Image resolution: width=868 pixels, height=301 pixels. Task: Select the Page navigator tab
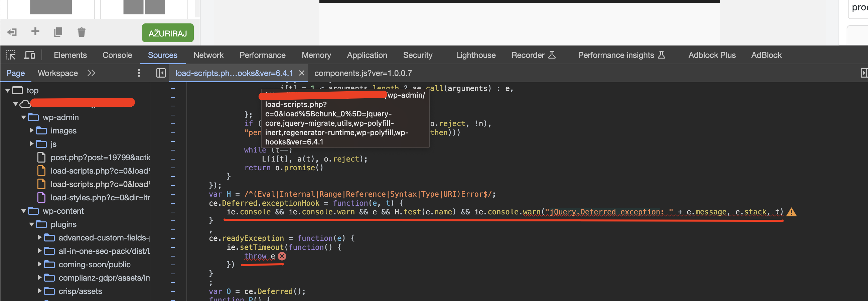(15, 73)
